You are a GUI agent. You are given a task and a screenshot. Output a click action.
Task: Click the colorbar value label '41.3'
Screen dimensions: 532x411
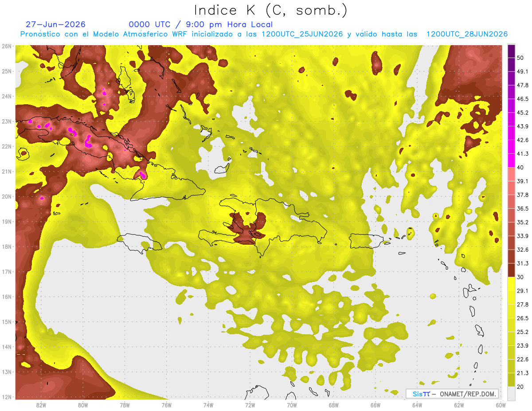(x=523, y=154)
